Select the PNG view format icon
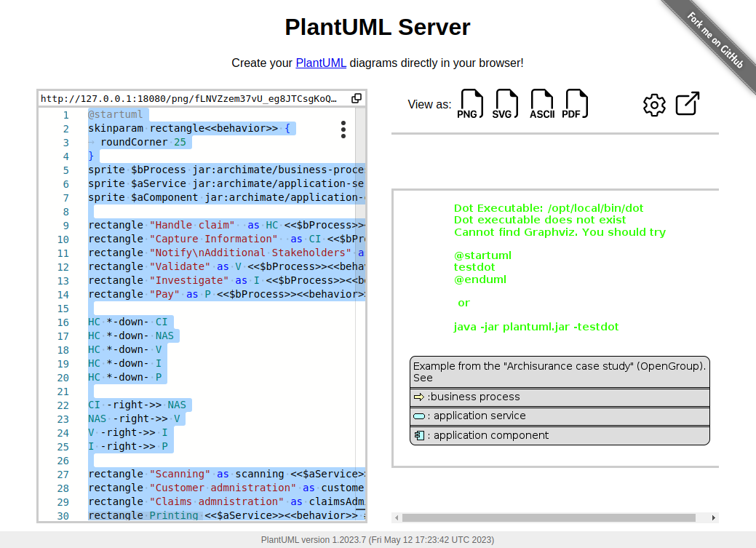 click(x=470, y=103)
